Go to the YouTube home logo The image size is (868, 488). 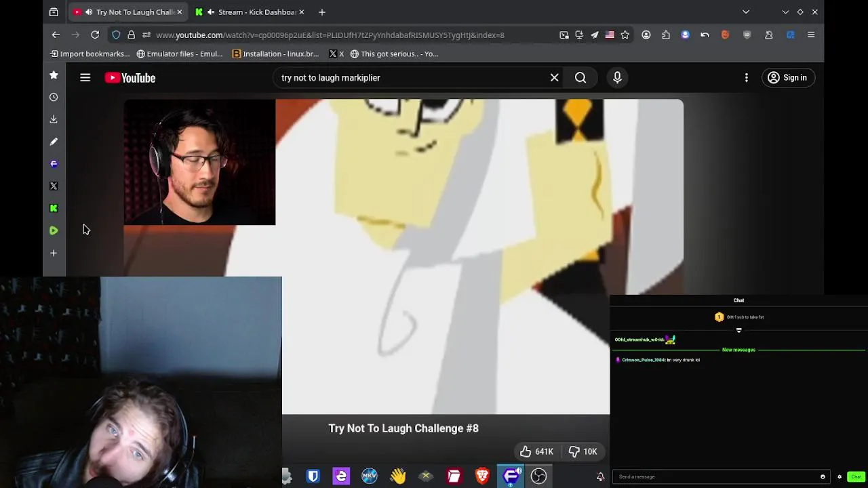[x=130, y=78]
